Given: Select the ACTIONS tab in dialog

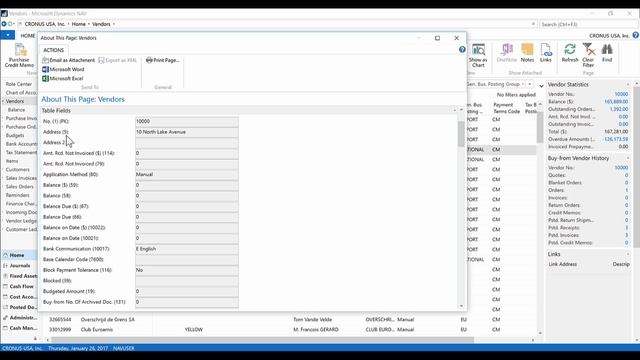Looking at the screenshot, I should point(53,50).
